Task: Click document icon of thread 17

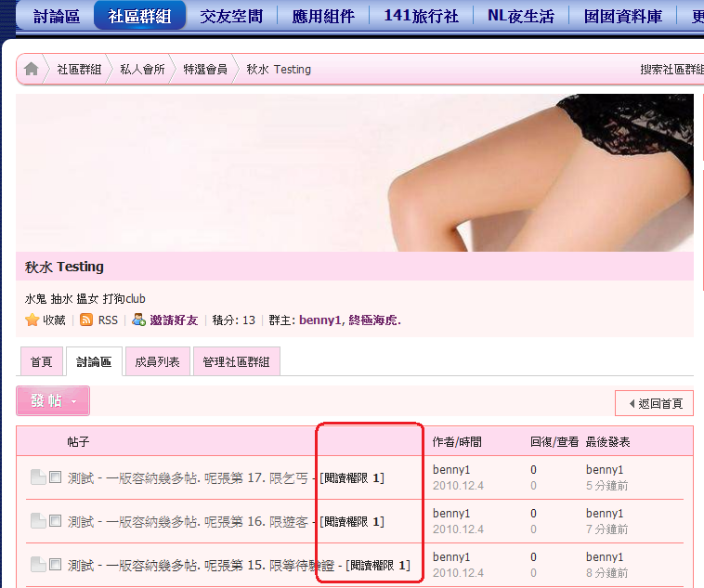Action: 39,477
